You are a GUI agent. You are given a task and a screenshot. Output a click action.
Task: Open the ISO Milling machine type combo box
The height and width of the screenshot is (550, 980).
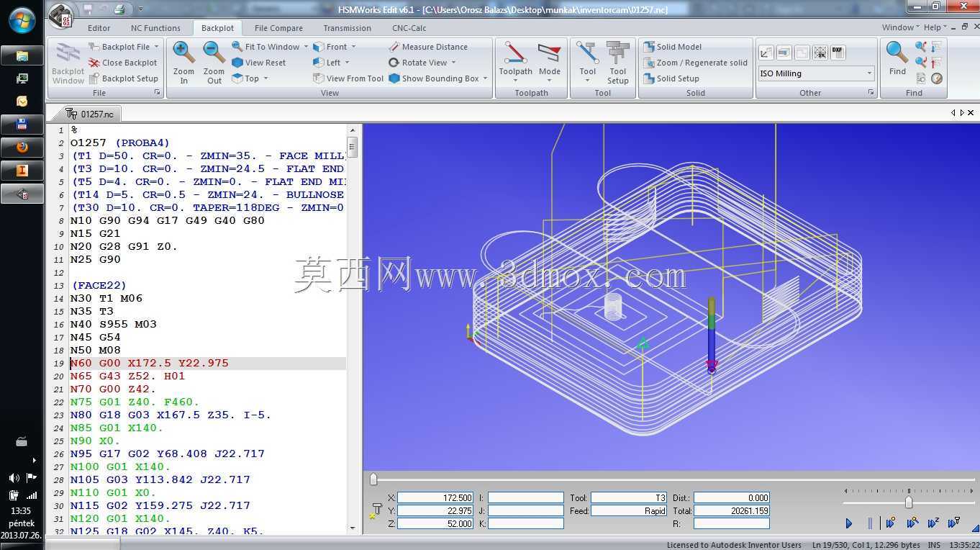(816, 73)
